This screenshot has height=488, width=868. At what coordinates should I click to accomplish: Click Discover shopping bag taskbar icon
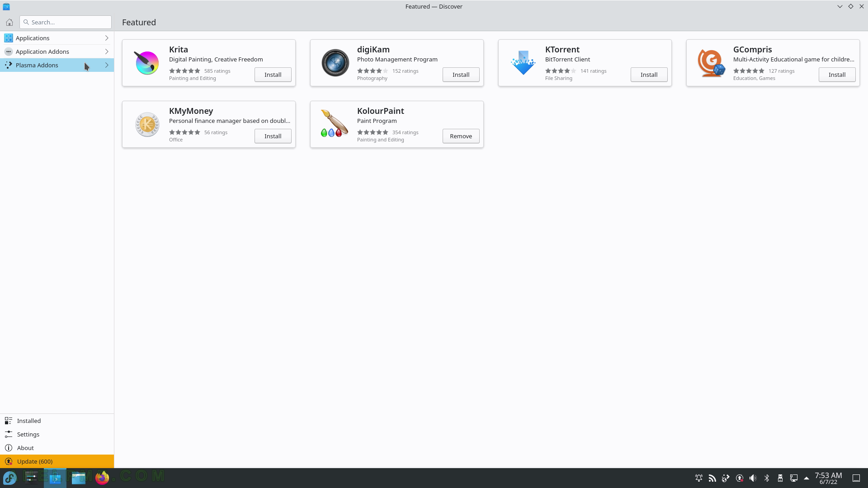click(x=55, y=478)
